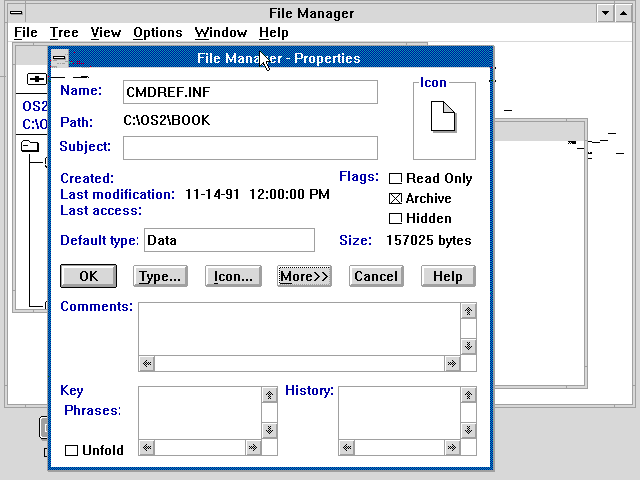Click inside the Key Phrases list box
Viewport: 640px width, 480px height.
tap(200, 413)
